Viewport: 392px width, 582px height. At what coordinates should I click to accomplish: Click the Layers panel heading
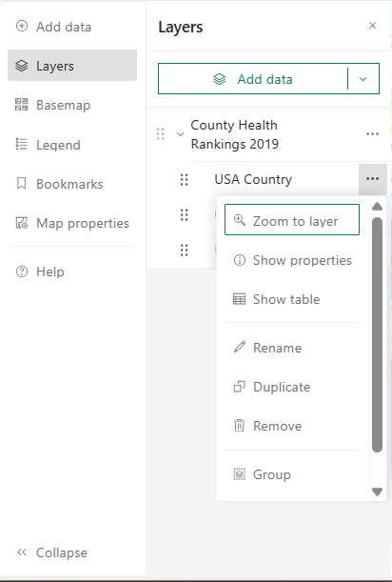181,27
